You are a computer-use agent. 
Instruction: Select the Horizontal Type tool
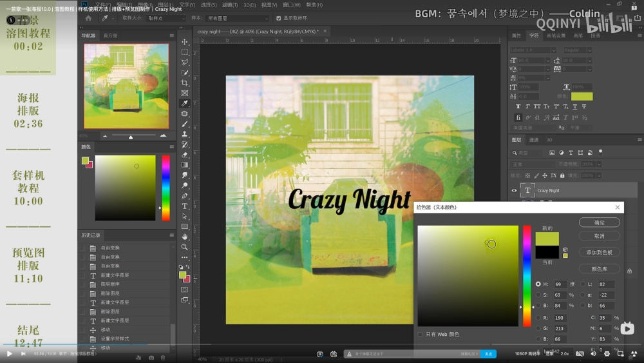point(185,206)
